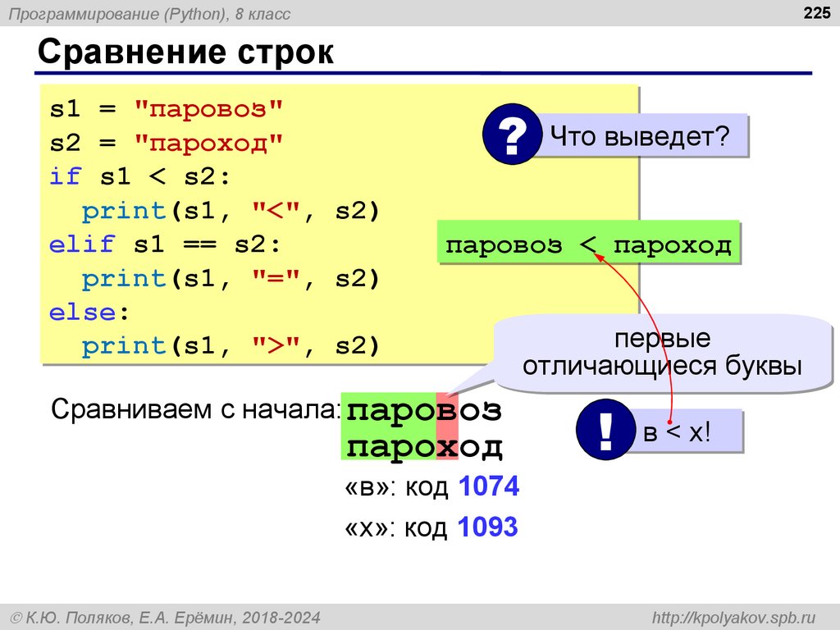This screenshot has width=840, height=630.
Task: Click the green output 'паровоз < пароход' box
Action: 588,242
